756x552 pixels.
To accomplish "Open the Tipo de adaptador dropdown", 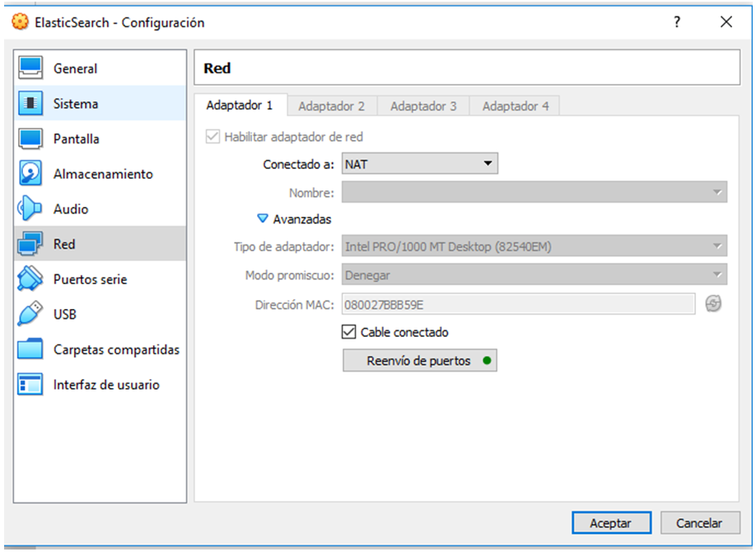I will point(534,246).
